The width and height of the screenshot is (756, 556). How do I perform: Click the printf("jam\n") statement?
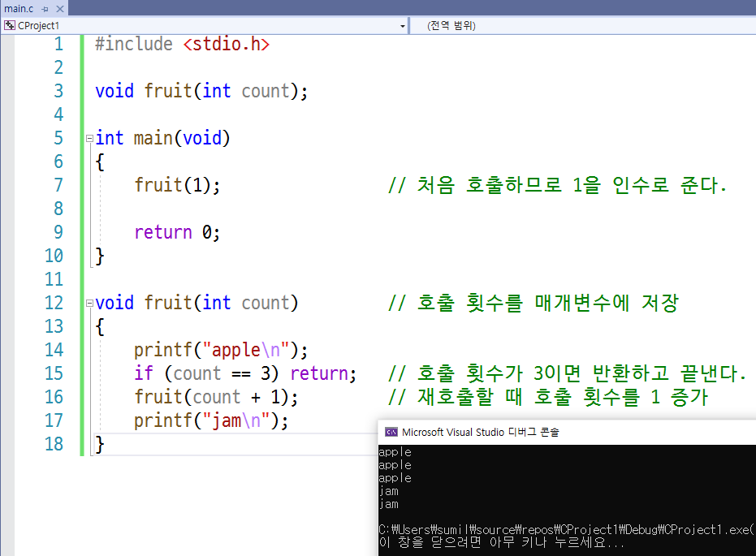(211, 420)
